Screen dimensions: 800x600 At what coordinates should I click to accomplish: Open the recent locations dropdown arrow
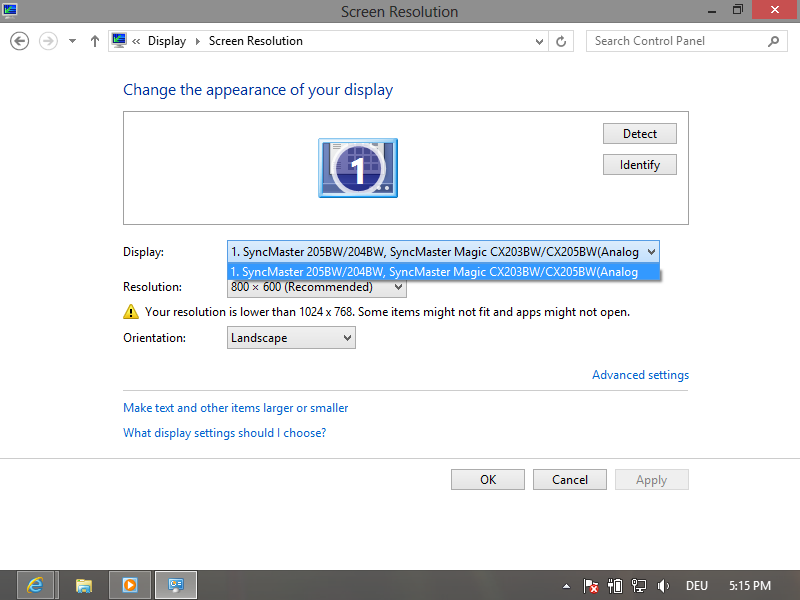pyautogui.click(x=72, y=41)
